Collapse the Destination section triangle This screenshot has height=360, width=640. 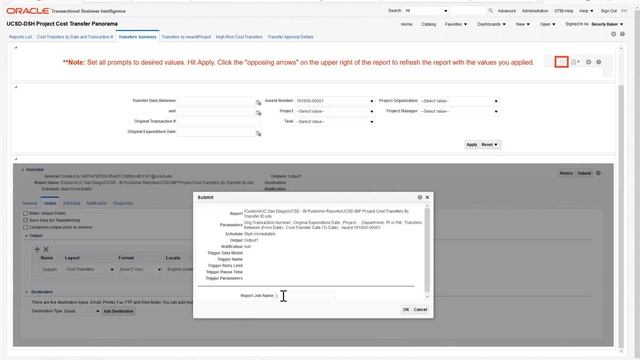27,292
